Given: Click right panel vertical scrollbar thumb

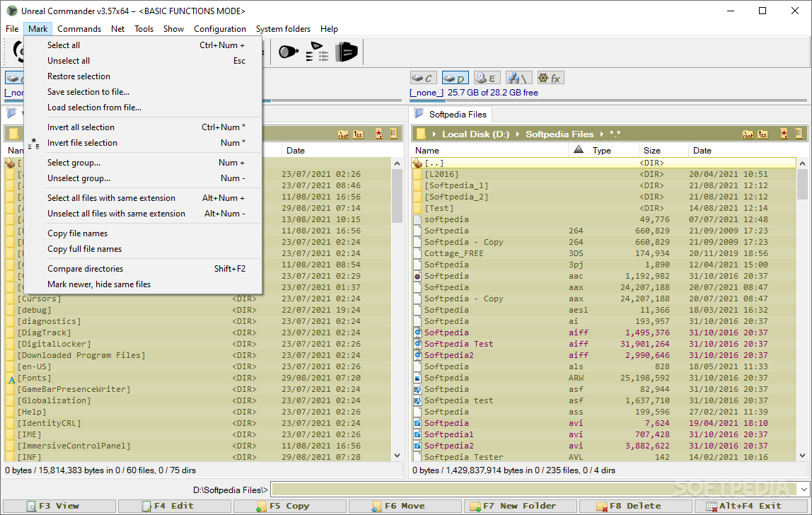Looking at the screenshot, I should 802,185.
